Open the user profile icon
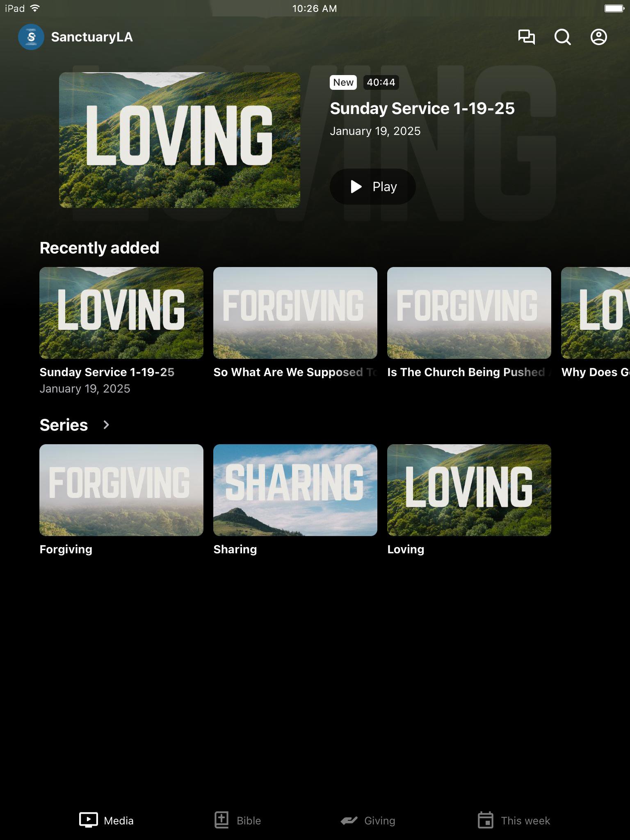Viewport: 630px width, 840px height. tap(599, 37)
